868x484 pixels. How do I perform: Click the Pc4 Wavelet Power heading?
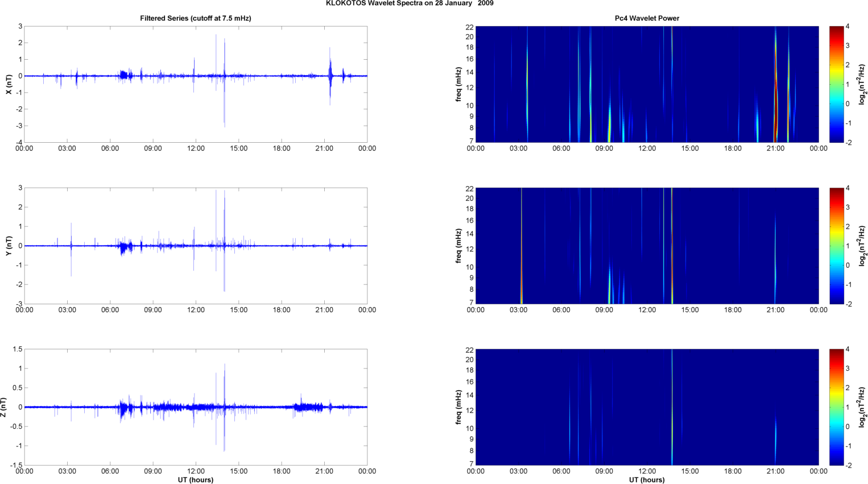(647, 18)
